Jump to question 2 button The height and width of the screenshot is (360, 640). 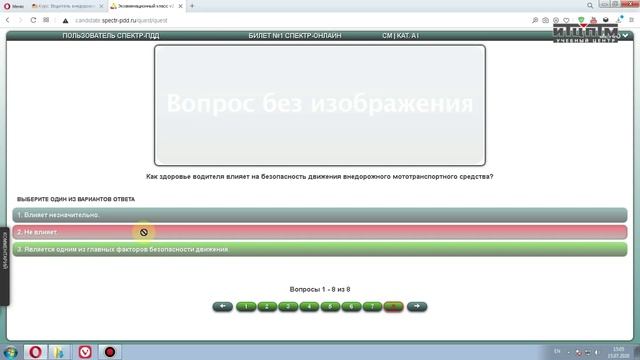pyautogui.click(x=267, y=307)
